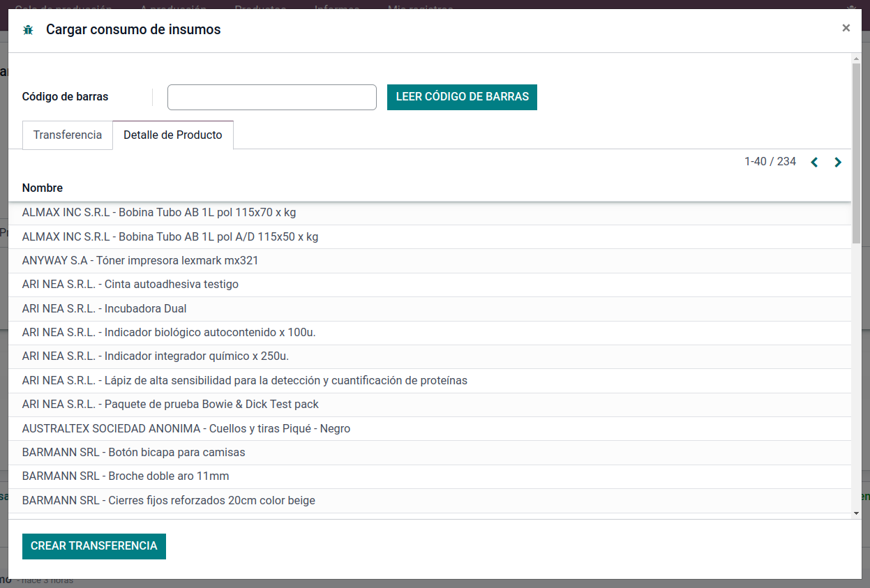This screenshot has height=588, width=870.
Task: Choose BARMANN SRL Broche doble aro 11mm
Action: [x=126, y=476]
